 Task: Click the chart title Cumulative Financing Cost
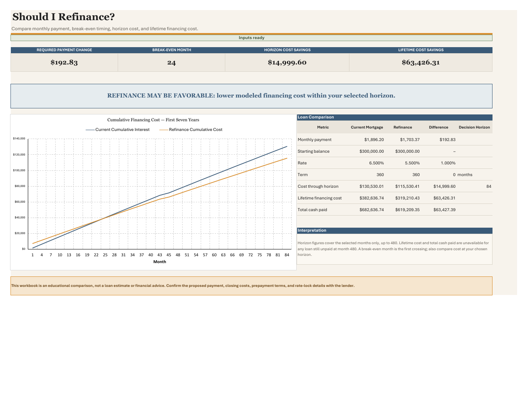153,120
